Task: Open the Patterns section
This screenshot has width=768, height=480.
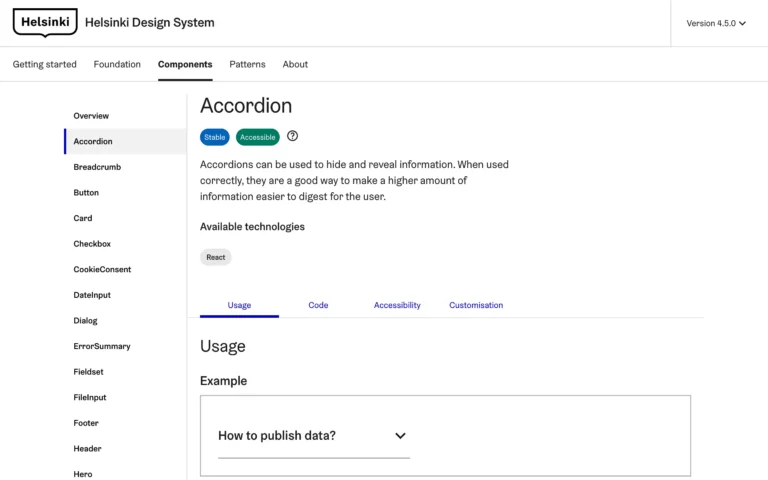Action: click(247, 64)
